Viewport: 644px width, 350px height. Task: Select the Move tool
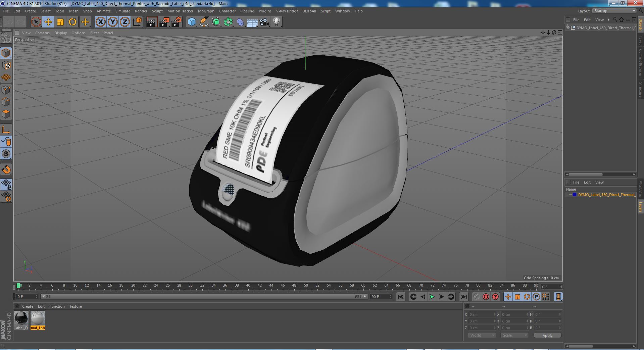(48, 22)
